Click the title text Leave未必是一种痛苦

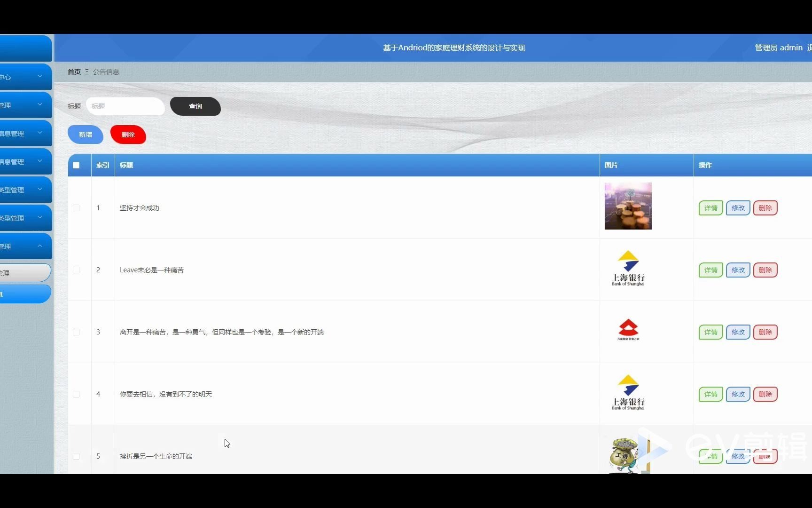(152, 270)
